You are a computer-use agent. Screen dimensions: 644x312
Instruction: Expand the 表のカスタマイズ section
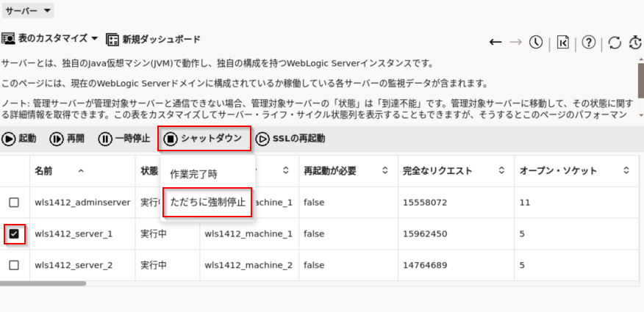click(50, 38)
